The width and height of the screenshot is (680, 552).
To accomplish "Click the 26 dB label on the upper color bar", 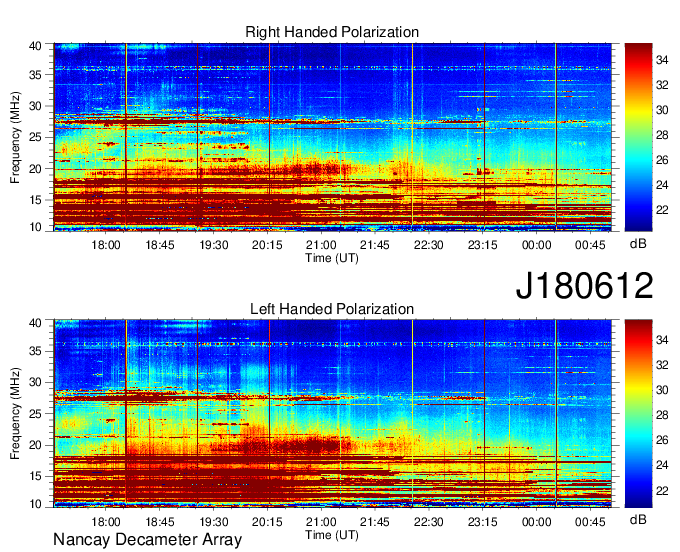I will pyautogui.click(x=662, y=160).
